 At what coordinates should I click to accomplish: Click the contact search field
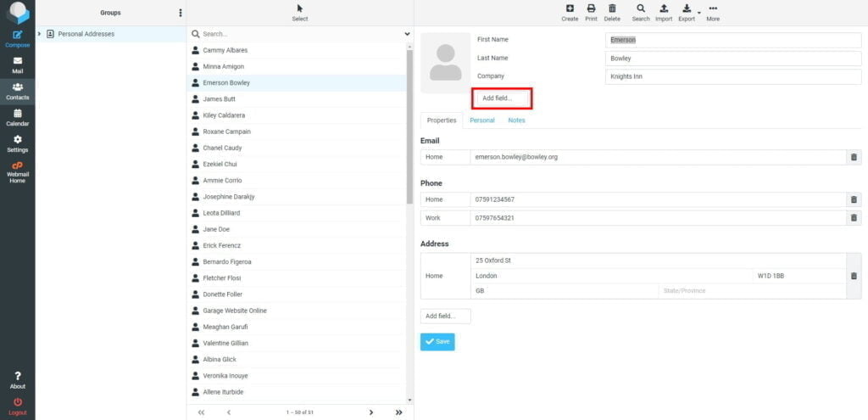tap(302, 34)
